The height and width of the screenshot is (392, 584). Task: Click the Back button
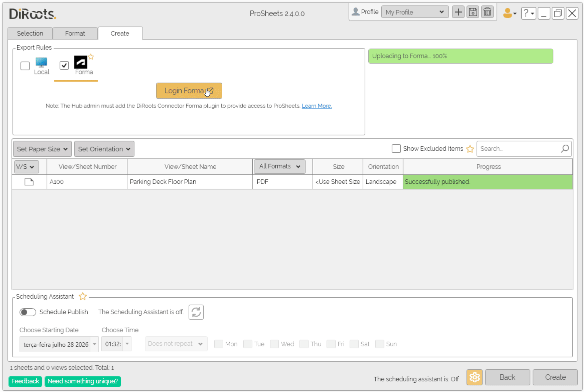point(507,377)
